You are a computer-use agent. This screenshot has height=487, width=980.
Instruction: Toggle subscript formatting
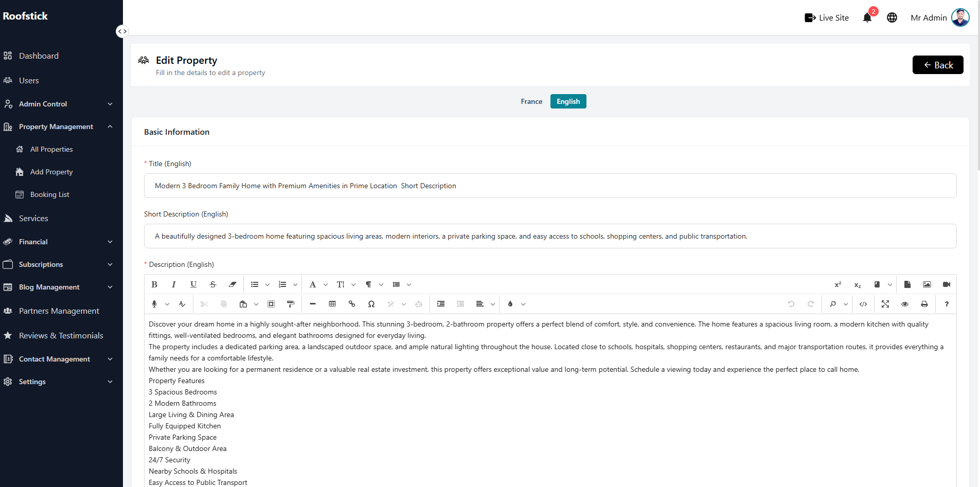[x=858, y=284]
